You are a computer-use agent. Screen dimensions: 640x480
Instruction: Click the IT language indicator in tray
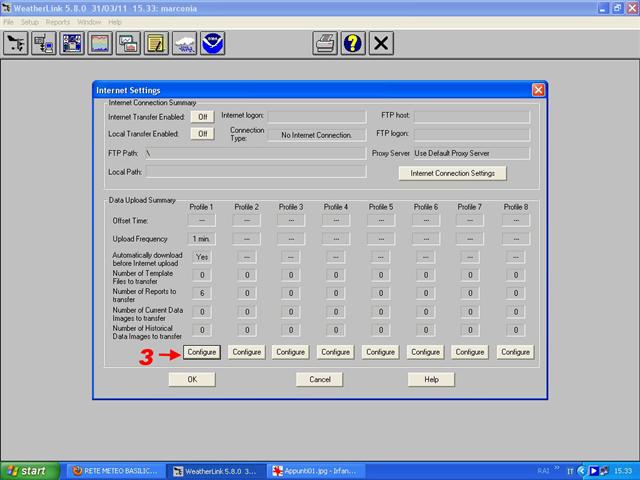(x=570, y=471)
